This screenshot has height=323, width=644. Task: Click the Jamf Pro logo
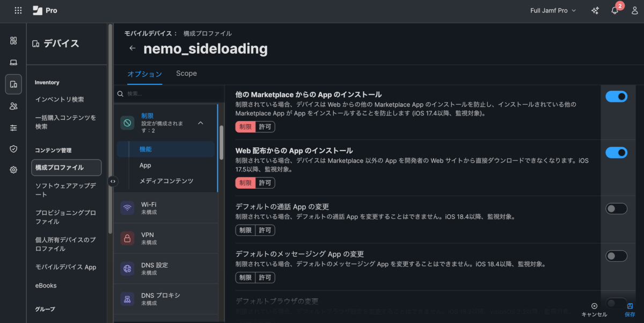point(45,10)
